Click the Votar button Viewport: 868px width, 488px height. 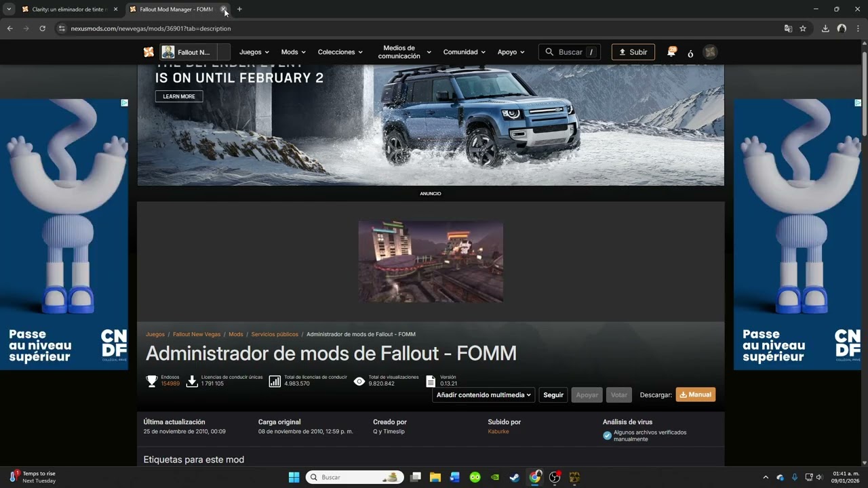point(619,394)
